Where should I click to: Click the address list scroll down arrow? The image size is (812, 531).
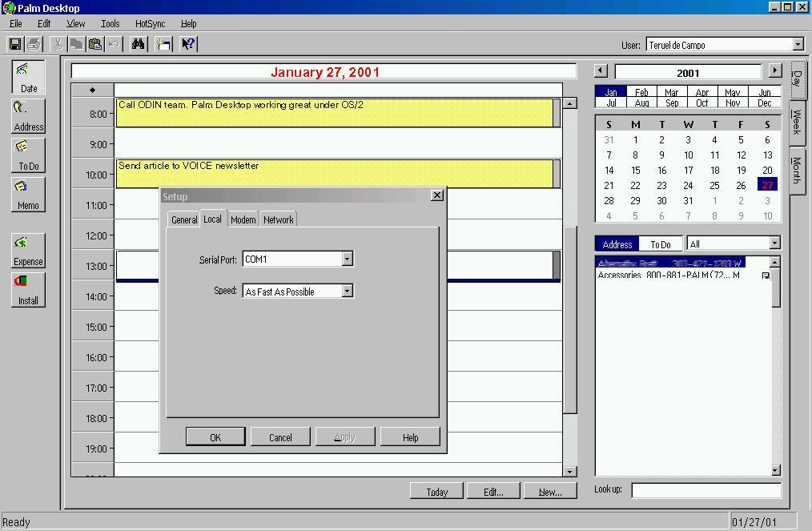point(775,470)
